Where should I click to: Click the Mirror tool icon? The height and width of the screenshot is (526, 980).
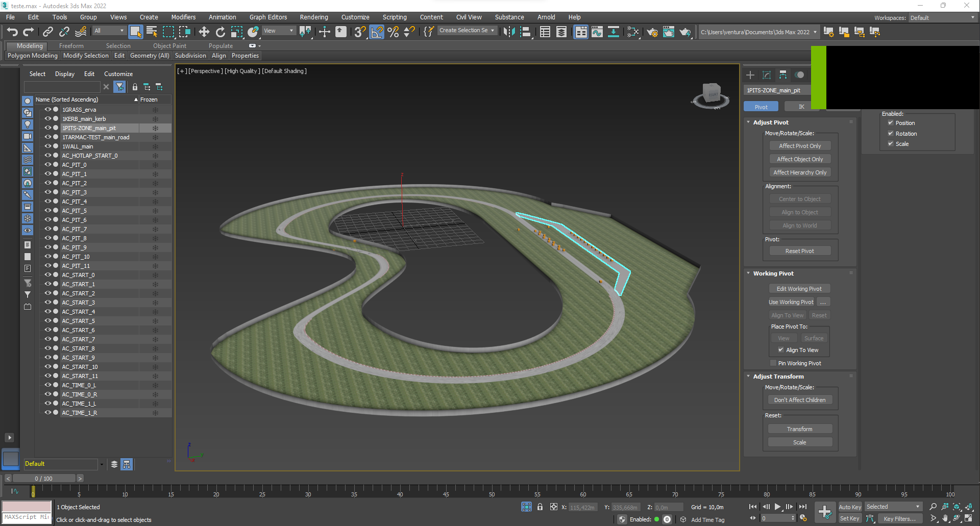pos(509,32)
